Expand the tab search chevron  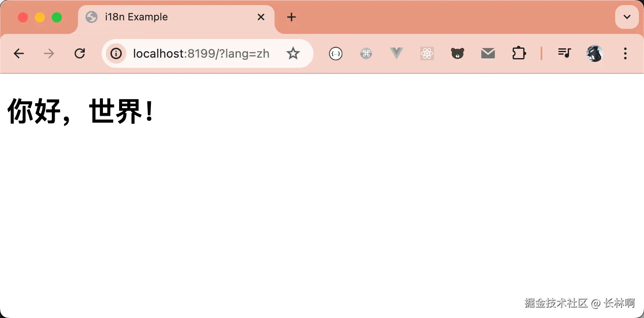(627, 17)
